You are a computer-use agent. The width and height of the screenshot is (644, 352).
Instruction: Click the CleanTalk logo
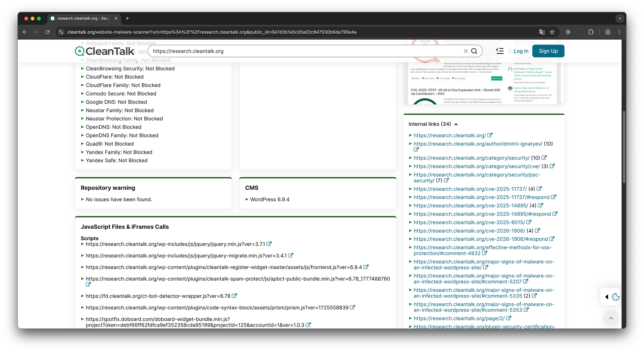click(x=104, y=51)
